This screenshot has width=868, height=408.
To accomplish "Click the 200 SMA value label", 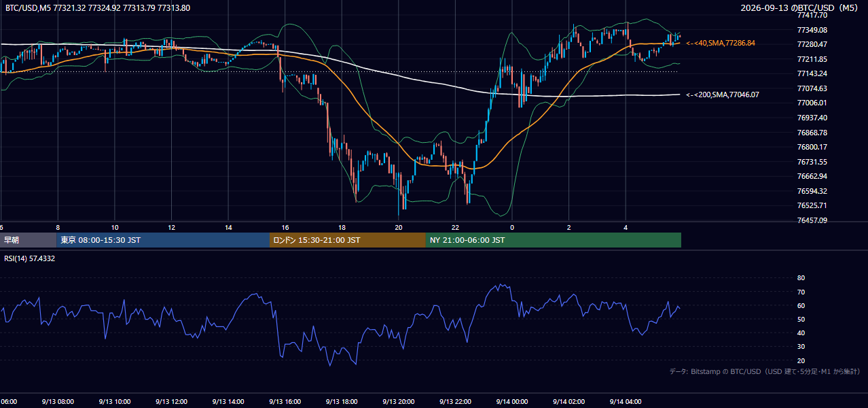I will [x=723, y=95].
